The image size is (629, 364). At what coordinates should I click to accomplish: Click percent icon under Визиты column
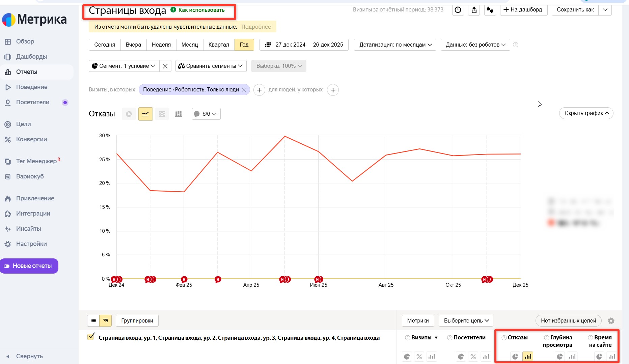(x=419, y=357)
